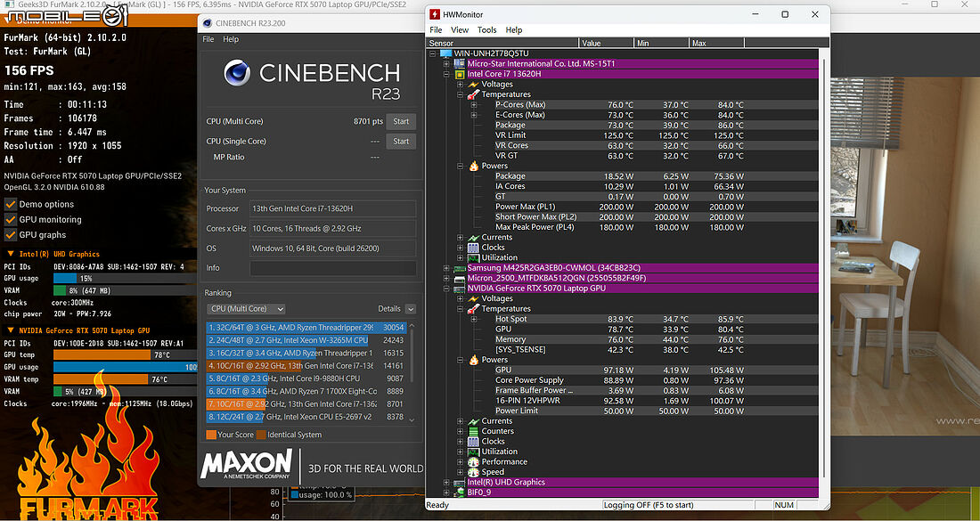The width and height of the screenshot is (980, 521).
Task: Start the CPU (Single Core) test
Action: 401,142
